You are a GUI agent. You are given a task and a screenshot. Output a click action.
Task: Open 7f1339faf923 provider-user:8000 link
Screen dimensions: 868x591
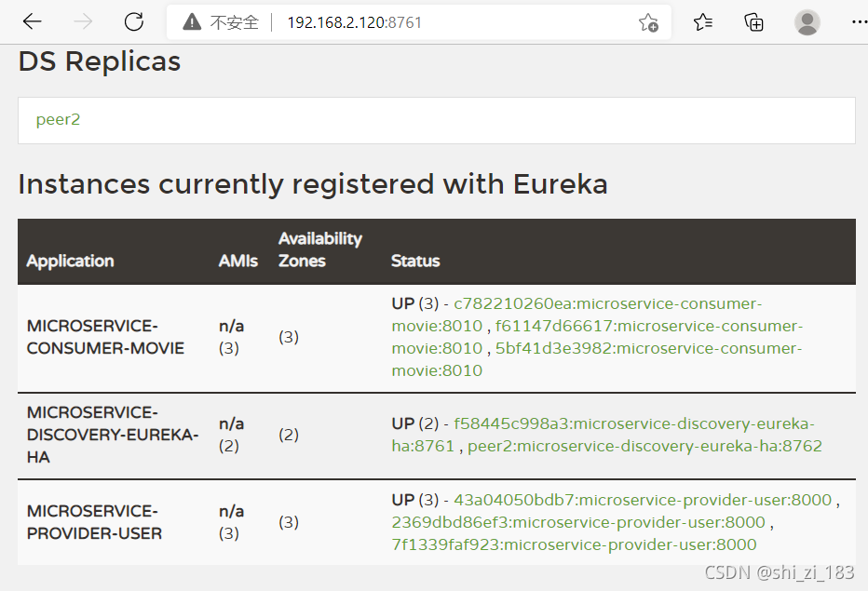point(574,544)
